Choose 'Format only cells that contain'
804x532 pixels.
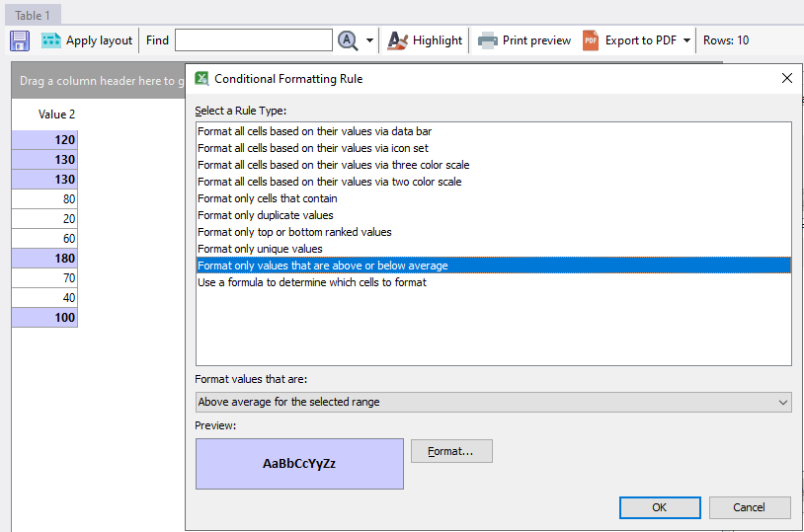tap(267, 198)
